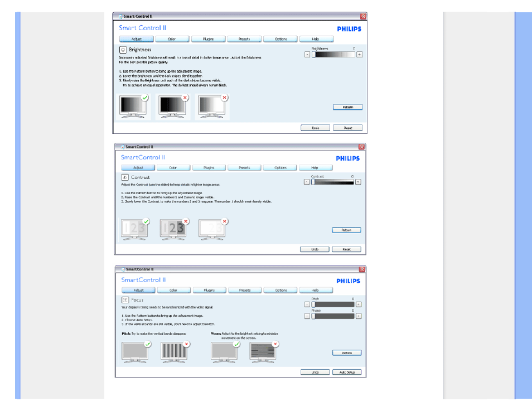The image size is (532, 411).
Task: Decrease contrast with minus button
Action: pos(306,182)
